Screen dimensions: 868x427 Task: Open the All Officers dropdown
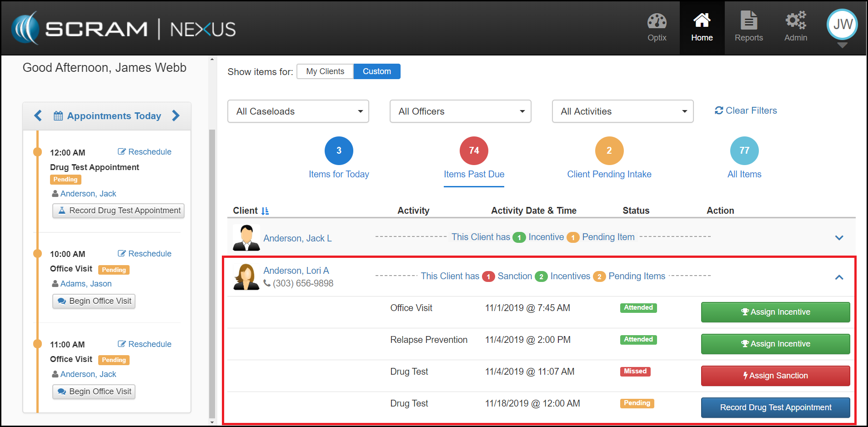[460, 111]
